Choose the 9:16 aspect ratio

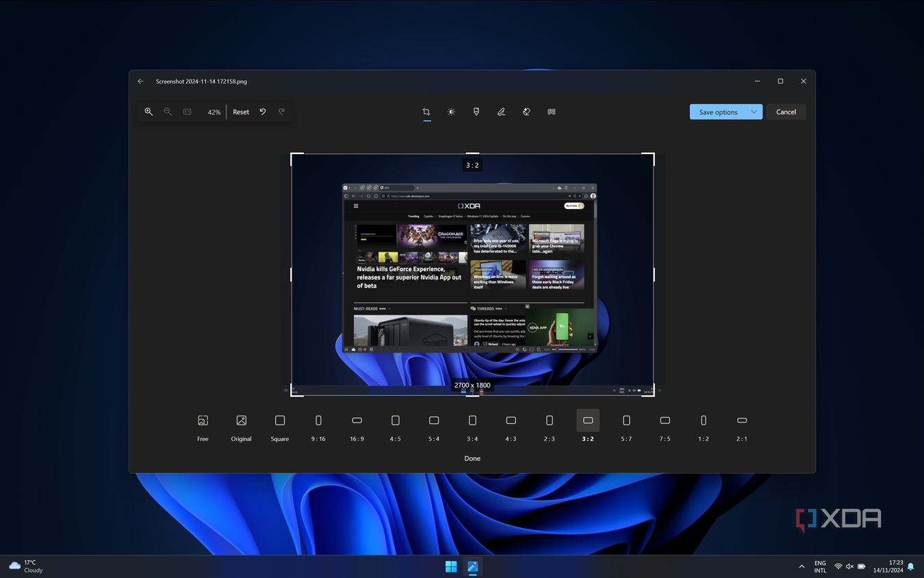point(318,428)
